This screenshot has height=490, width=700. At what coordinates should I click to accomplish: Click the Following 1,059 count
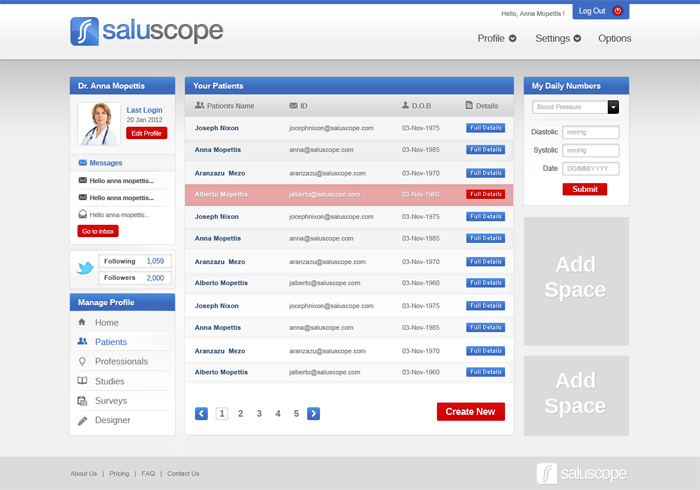[x=155, y=261]
